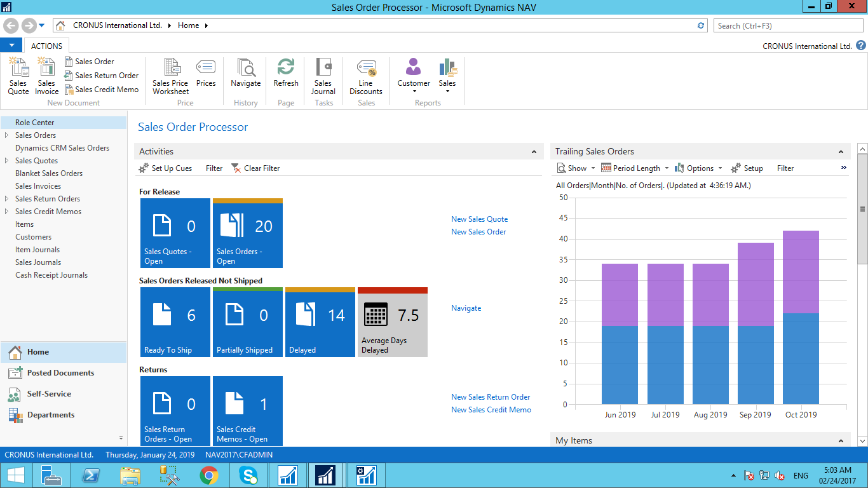This screenshot has height=488, width=868.
Task: Open Sales reports dropdown
Action: [447, 76]
